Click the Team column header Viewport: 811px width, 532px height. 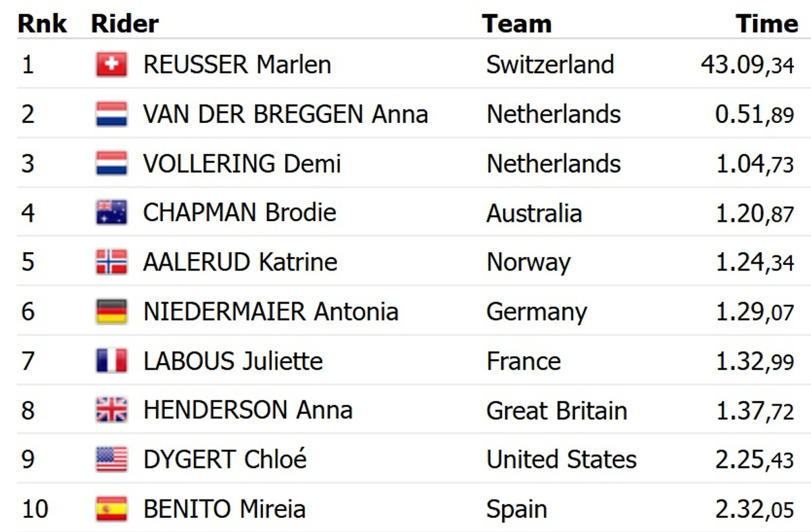(x=516, y=24)
